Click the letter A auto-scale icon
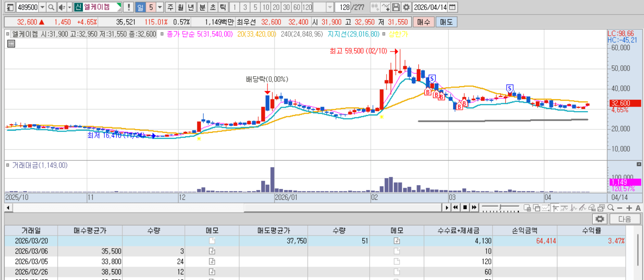 click(x=638, y=208)
